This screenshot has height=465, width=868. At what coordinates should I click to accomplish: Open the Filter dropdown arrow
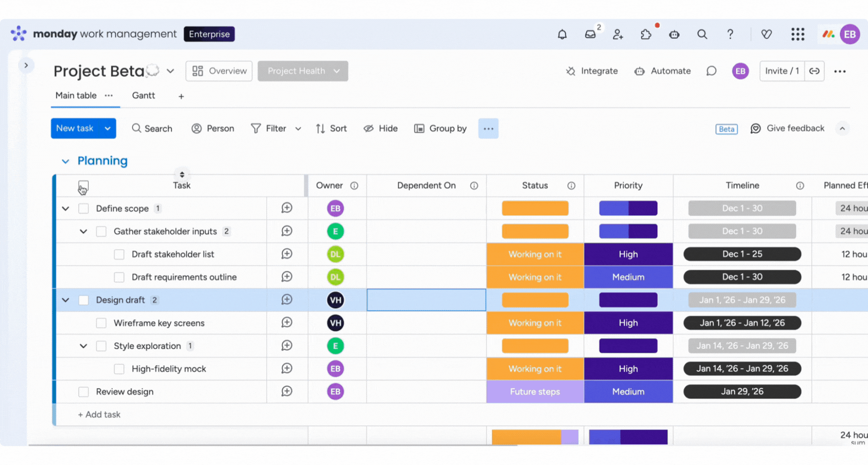pyautogui.click(x=298, y=128)
